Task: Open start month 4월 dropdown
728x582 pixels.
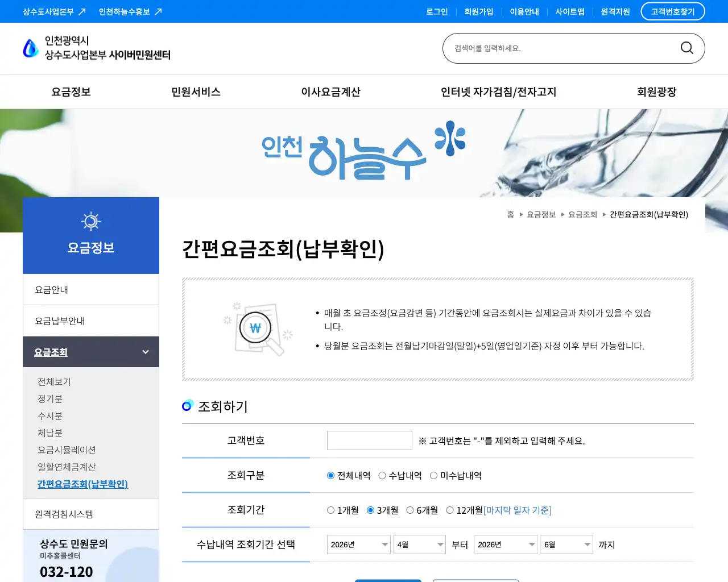Action: [x=420, y=544]
